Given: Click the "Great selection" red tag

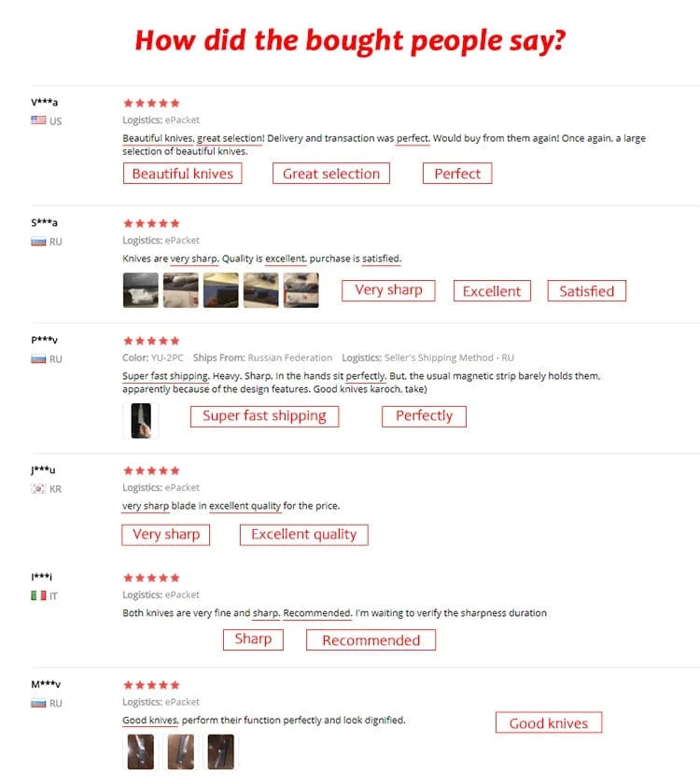Looking at the screenshot, I should pyautogui.click(x=331, y=174).
